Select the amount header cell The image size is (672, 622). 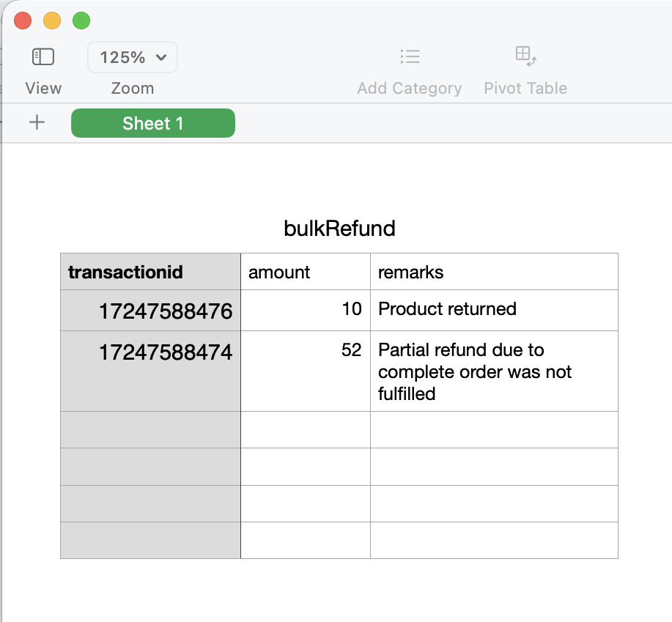click(305, 272)
